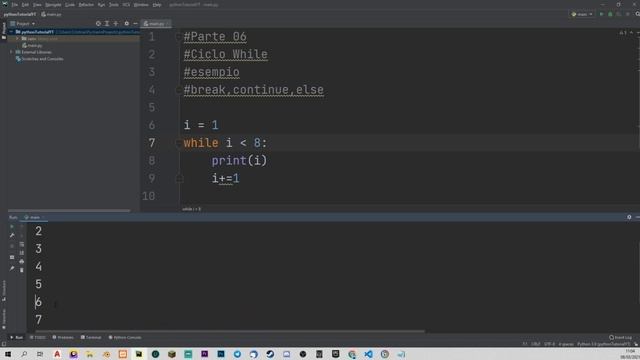This screenshot has width=640, height=360.
Task: Open the Terminal tool window
Action: (91, 338)
